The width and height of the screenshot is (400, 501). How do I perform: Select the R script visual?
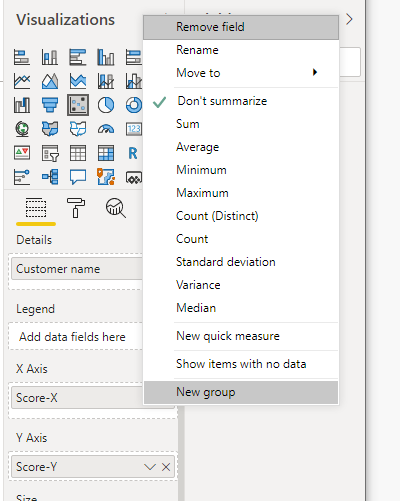coord(133,153)
